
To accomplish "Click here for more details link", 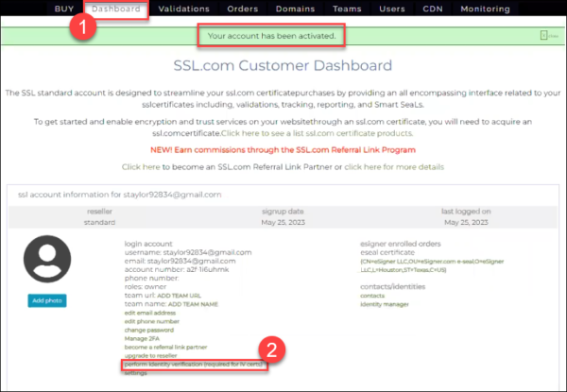I will click(x=394, y=167).
